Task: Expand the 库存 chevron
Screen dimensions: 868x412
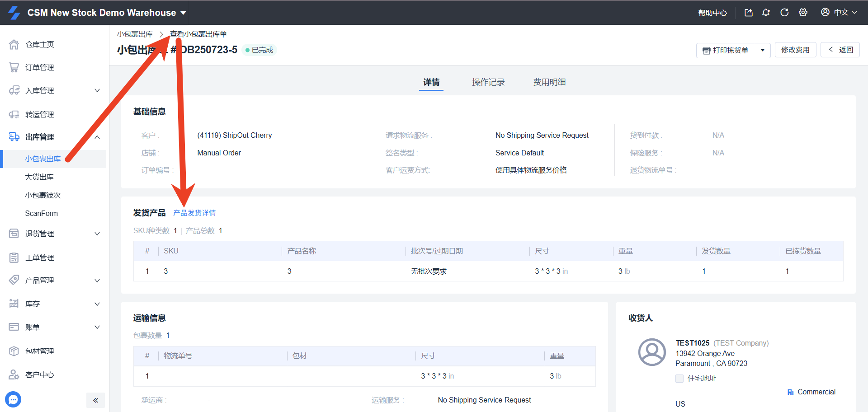Action: point(97,304)
